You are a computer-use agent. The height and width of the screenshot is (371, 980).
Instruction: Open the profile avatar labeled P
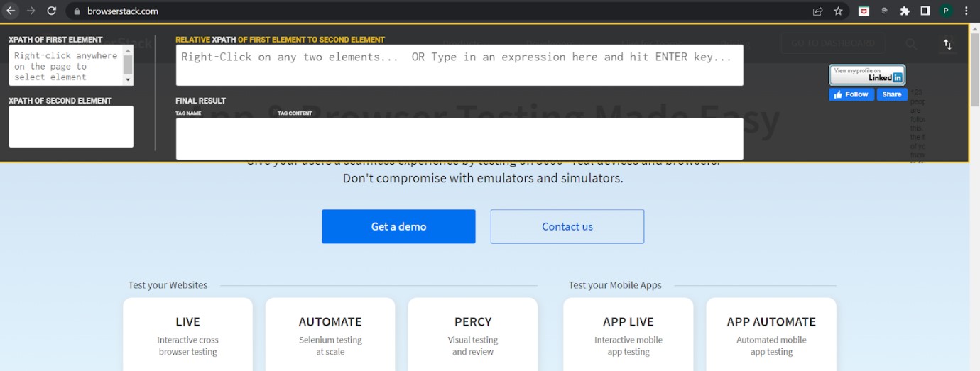coord(946,11)
